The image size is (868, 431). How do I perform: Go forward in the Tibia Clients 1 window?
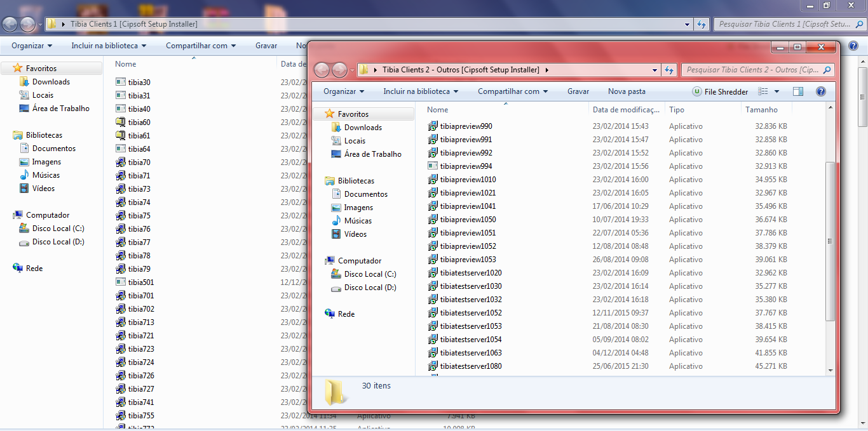(28, 24)
